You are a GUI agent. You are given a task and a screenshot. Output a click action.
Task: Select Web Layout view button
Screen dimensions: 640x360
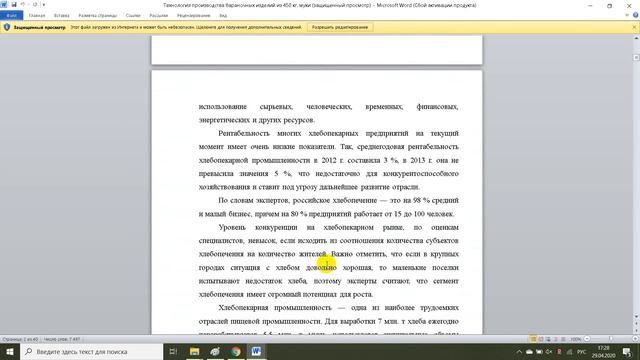[548, 339]
